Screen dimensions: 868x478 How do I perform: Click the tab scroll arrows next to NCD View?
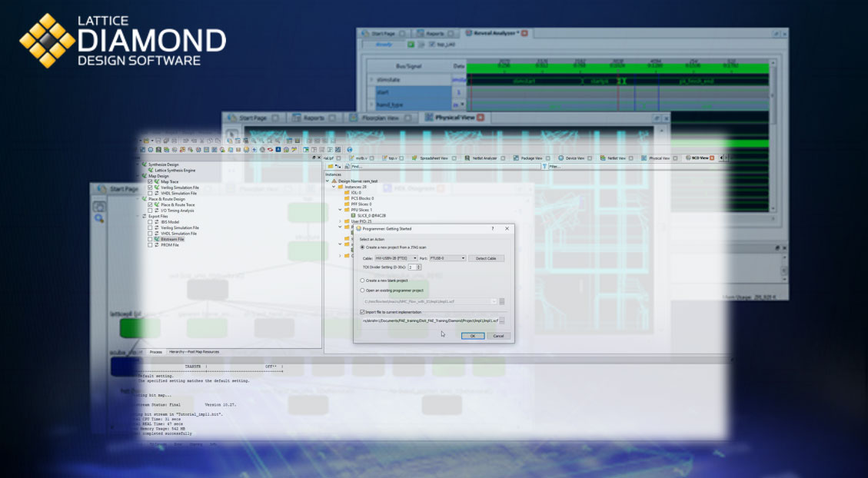tap(723, 158)
